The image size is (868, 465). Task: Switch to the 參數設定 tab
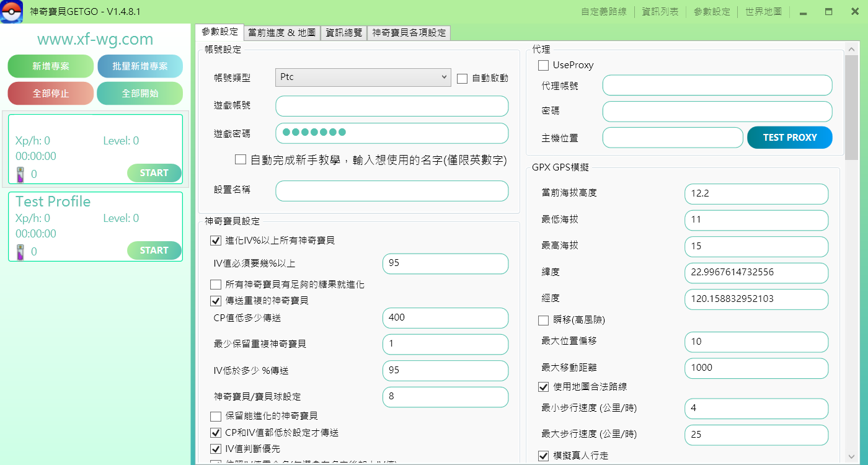[219, 32]
